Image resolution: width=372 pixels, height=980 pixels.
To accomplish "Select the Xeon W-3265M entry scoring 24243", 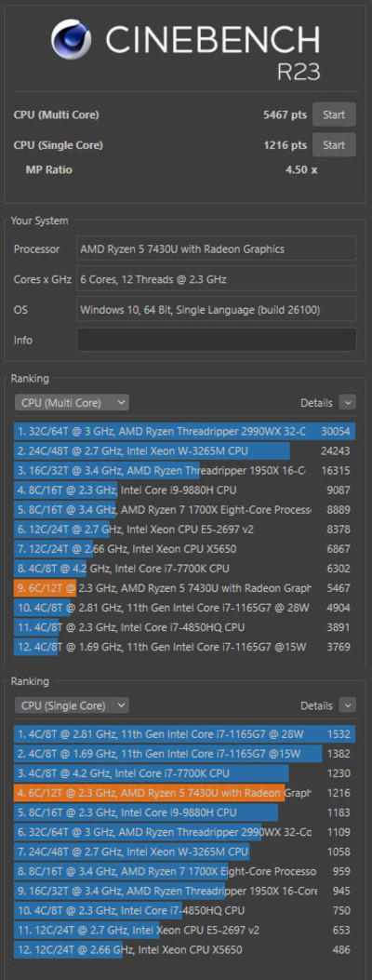I will [x=185, y=451].
